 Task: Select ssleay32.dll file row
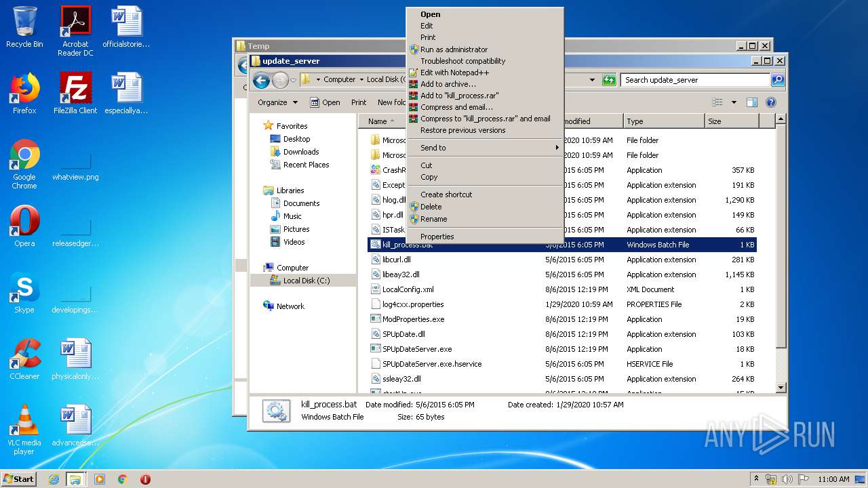coord(562,379)
